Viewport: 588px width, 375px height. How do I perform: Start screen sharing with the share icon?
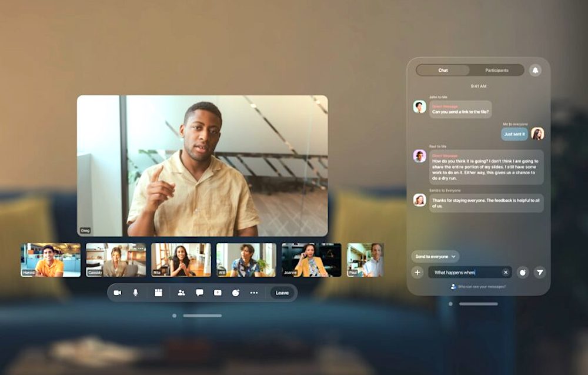tap(218, 293)
